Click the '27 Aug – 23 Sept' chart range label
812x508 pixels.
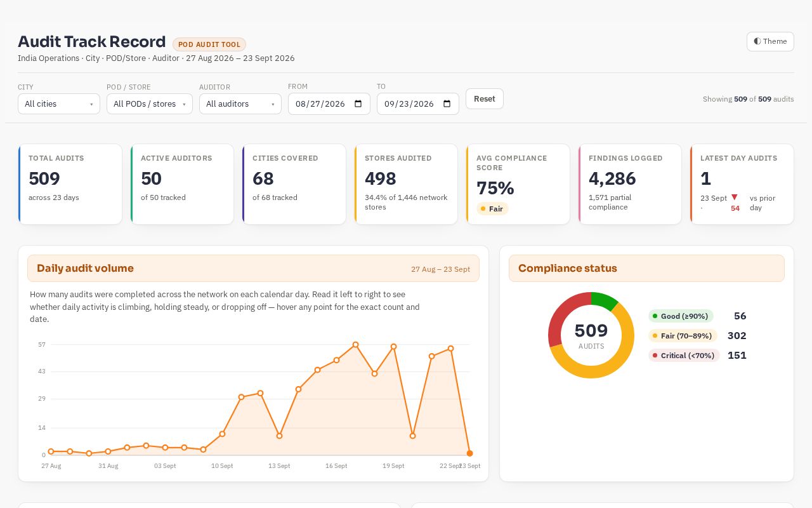[x=440, y=269]
